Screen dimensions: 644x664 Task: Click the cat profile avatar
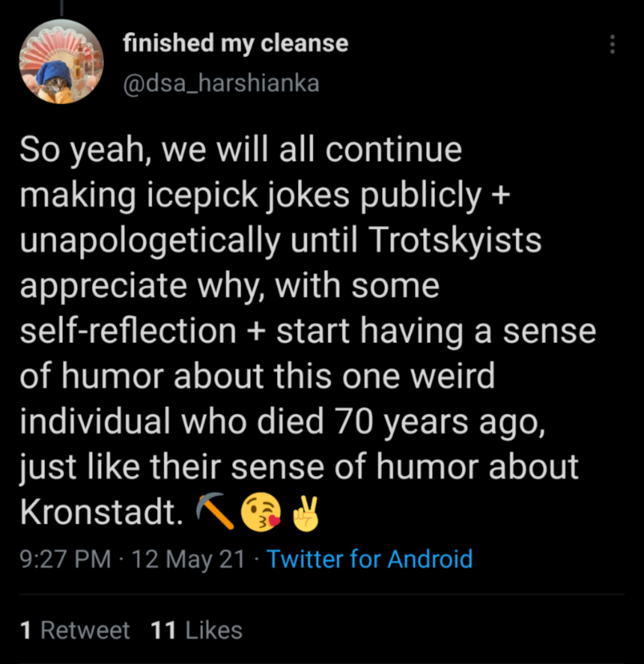(x=61, y=62)
